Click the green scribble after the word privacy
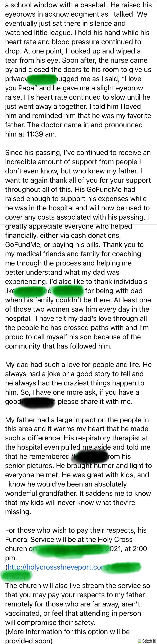Viewport: 157px width, 644px height. (42, 79)
